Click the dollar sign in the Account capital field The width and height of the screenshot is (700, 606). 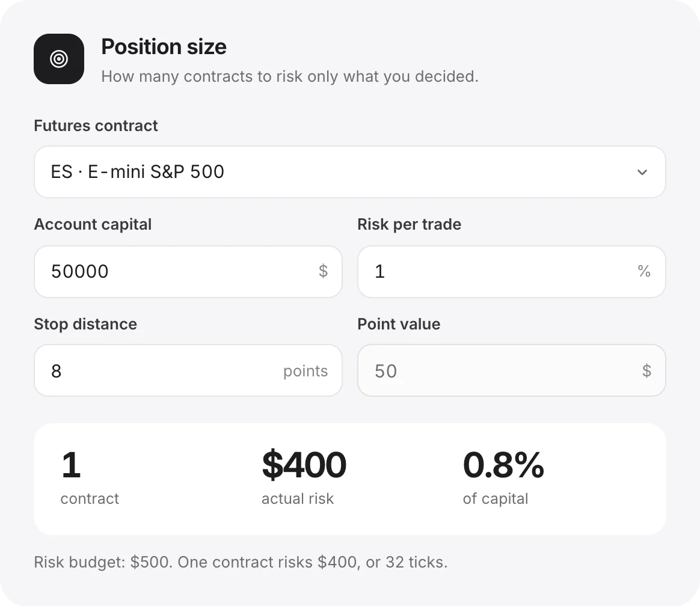[x=323, y=271]
